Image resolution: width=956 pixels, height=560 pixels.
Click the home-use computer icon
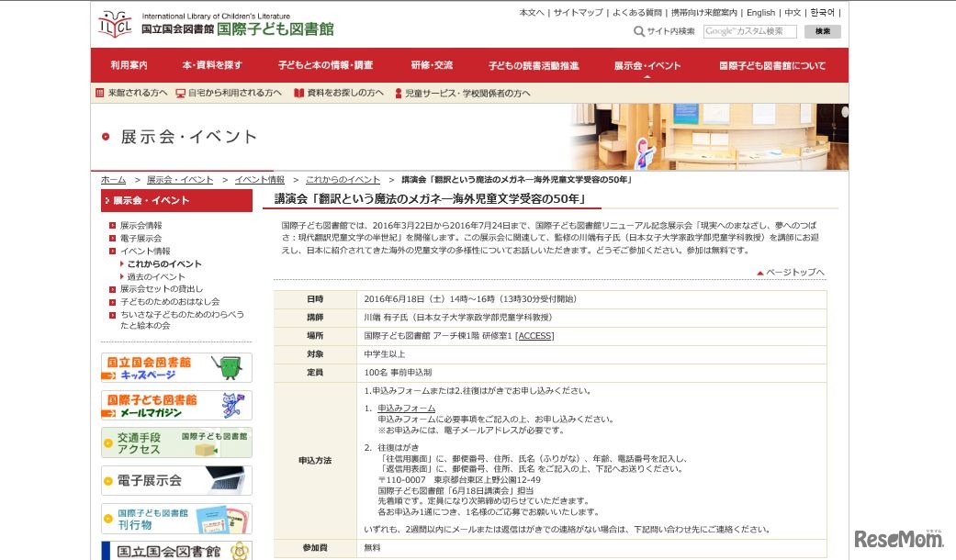pyautogui.click(x=181, y=94)
